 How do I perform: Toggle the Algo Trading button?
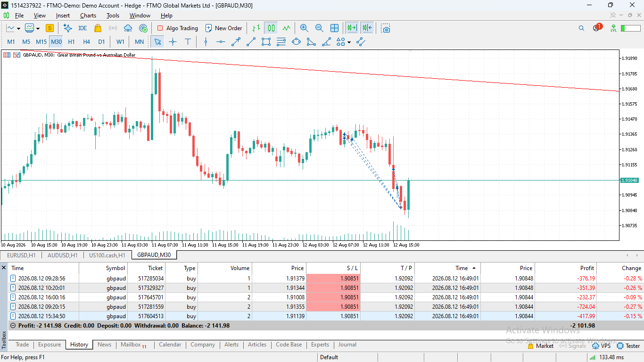coord(177,28)
